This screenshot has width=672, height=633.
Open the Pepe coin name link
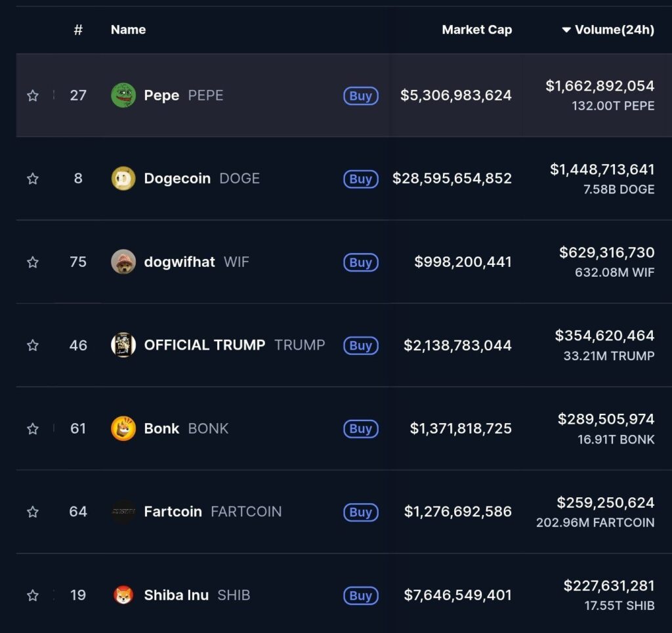161,95
